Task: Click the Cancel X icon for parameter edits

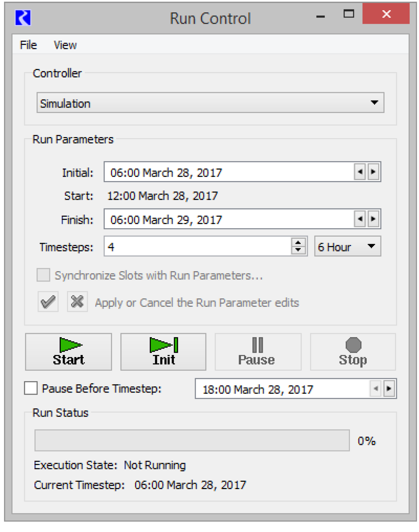Action: (77, 302)
